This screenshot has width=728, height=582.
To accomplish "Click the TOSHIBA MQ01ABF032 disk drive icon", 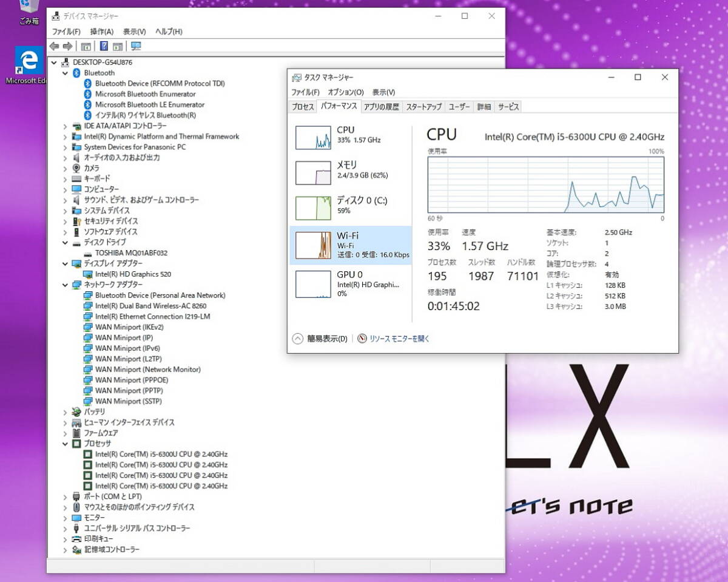I will 88,253.
